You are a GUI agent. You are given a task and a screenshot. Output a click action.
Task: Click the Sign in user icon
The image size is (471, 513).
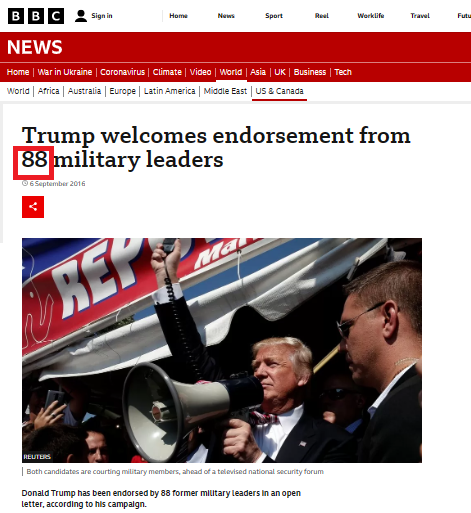pos(81,16)
